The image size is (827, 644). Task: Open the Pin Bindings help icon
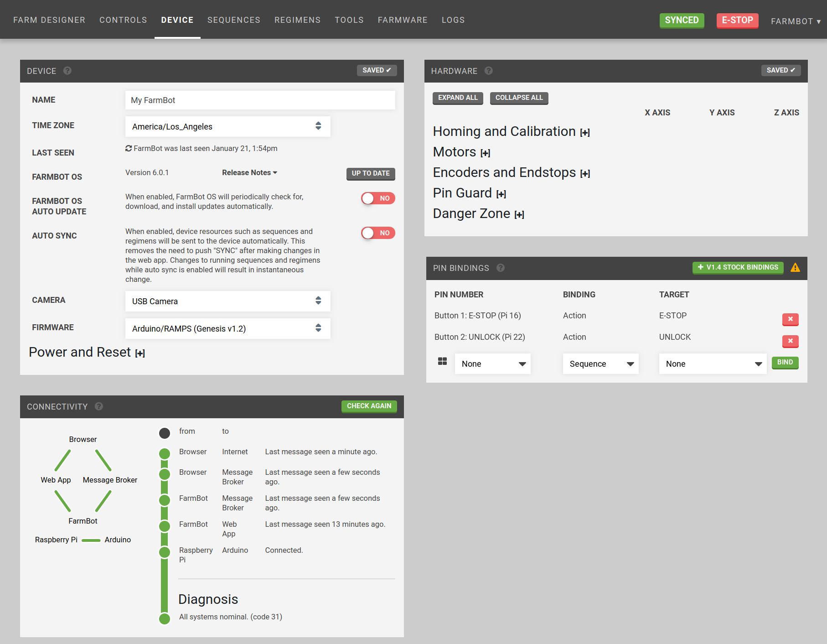pos(501,268)
